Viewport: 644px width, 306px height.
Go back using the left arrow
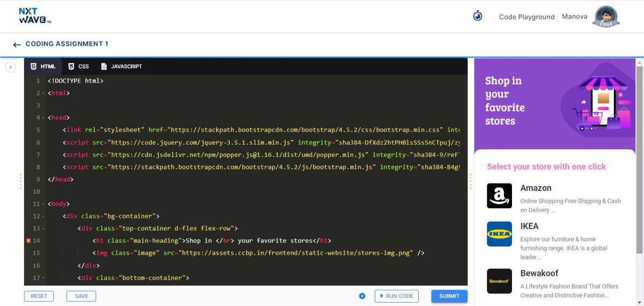click(x=17, y=45)
